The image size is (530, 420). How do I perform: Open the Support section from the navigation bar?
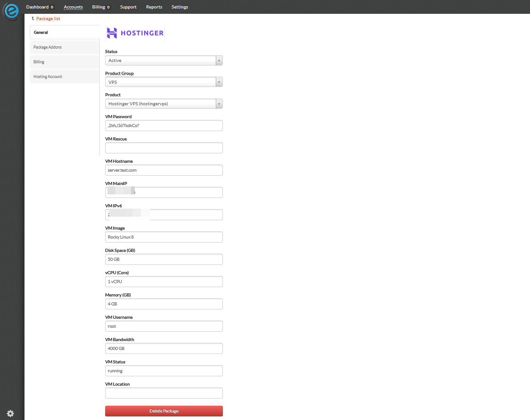tap(128, 7)
